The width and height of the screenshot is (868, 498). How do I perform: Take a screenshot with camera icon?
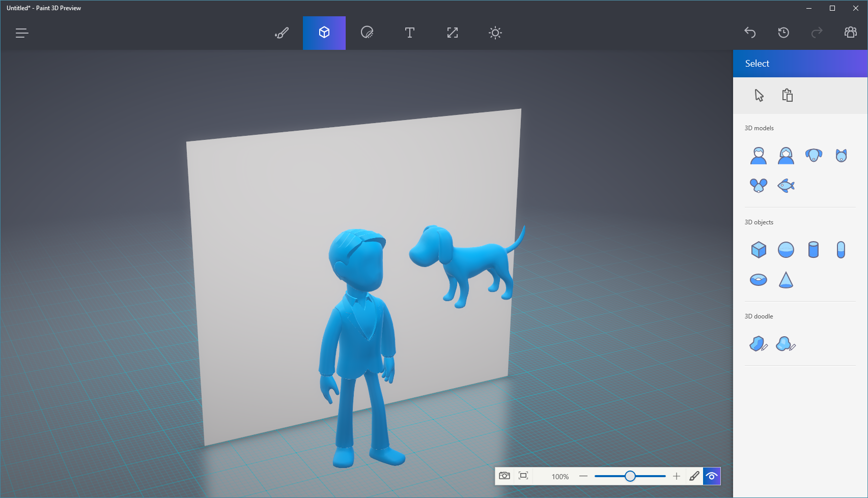click(x=505, y=476)
